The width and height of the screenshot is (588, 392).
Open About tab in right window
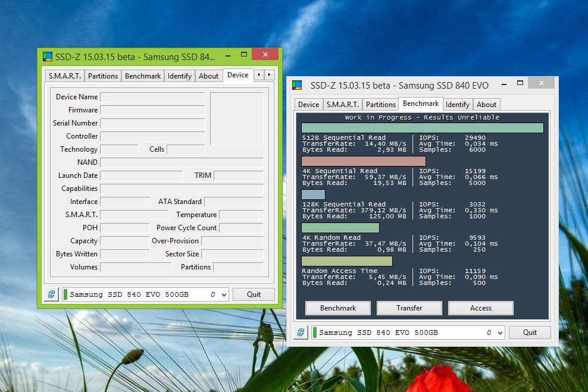point(486,105)
